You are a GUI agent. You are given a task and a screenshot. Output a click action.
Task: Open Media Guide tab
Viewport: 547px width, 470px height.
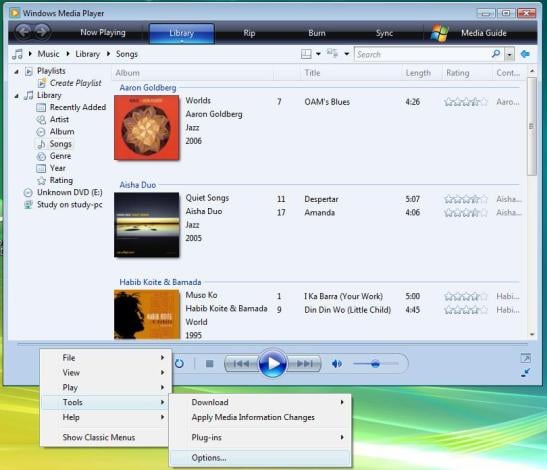coord(484,33)
